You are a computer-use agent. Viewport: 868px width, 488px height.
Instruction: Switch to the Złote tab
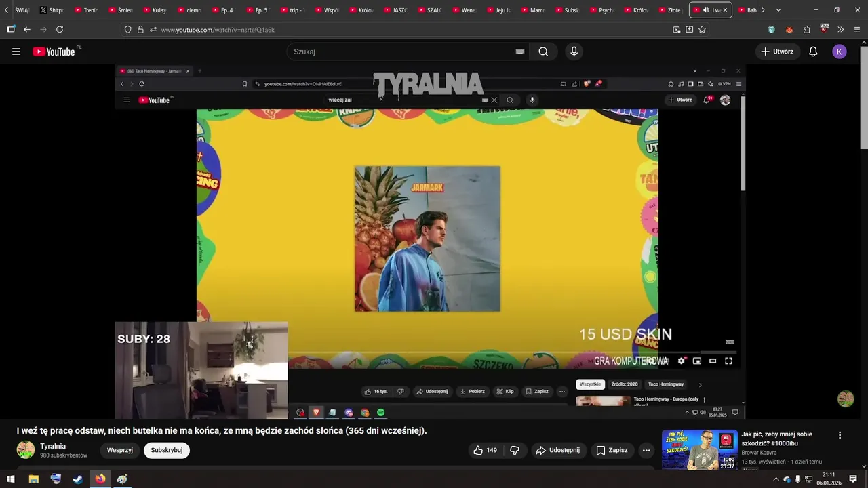coord(671,10)
